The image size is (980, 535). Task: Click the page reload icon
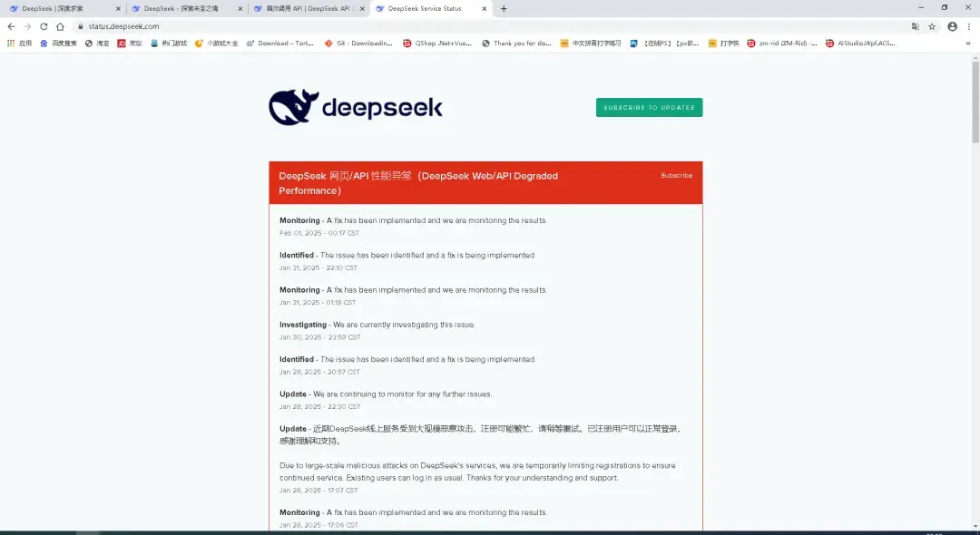(x=45, y=26)
